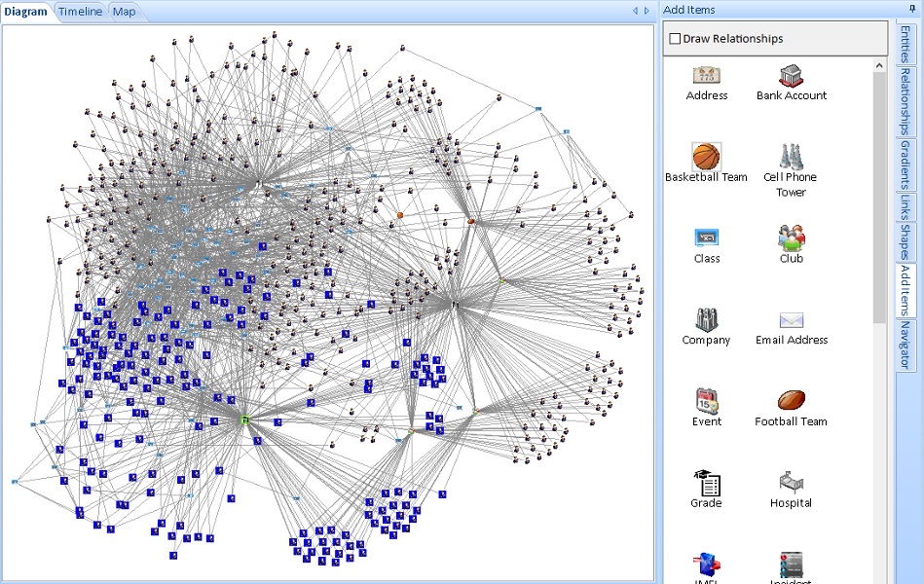This screenshot has width=924, height=584.
Task: Choose the Cell Phone Tower entity
Action: [x=791, y=156]
